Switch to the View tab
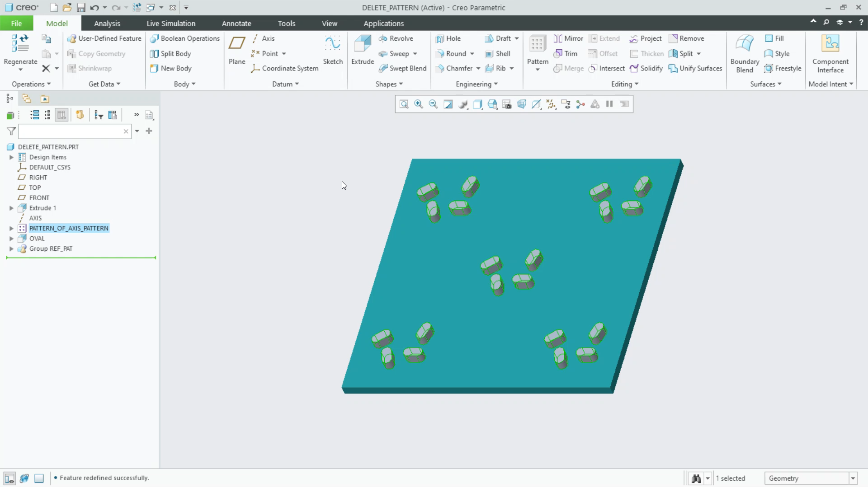This screenshot has height=487, width=868. tap(330, 23)
